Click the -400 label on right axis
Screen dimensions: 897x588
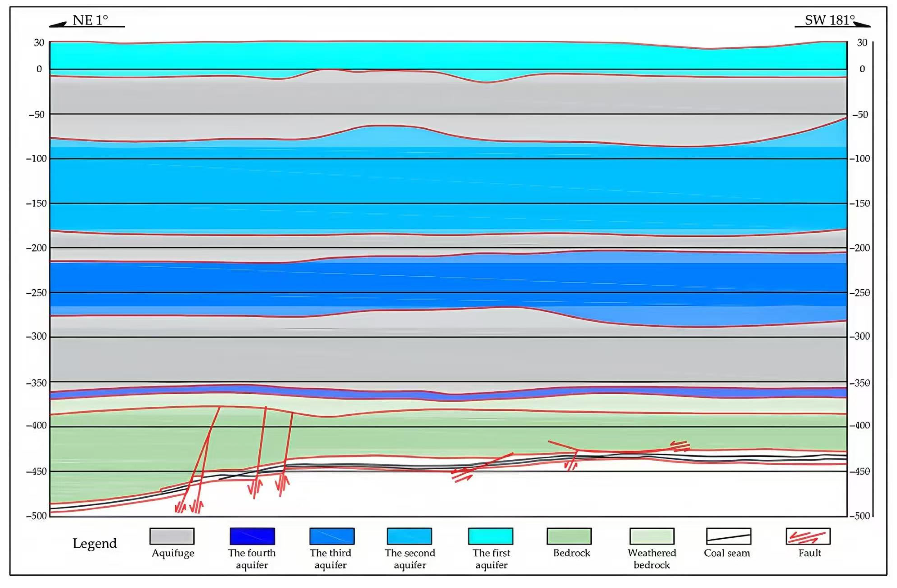(x=860, y=426)
